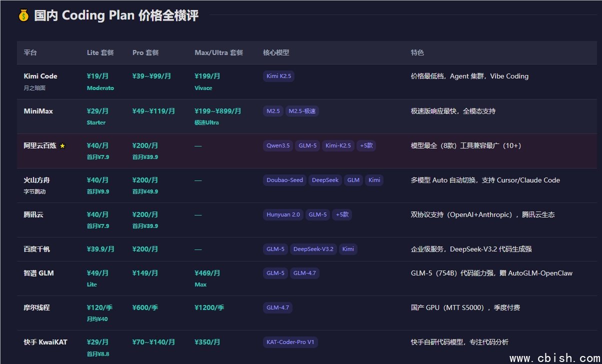
Task: Expand the +5款 tag in the 阿里云百炼 row
Action: point(366,146)
